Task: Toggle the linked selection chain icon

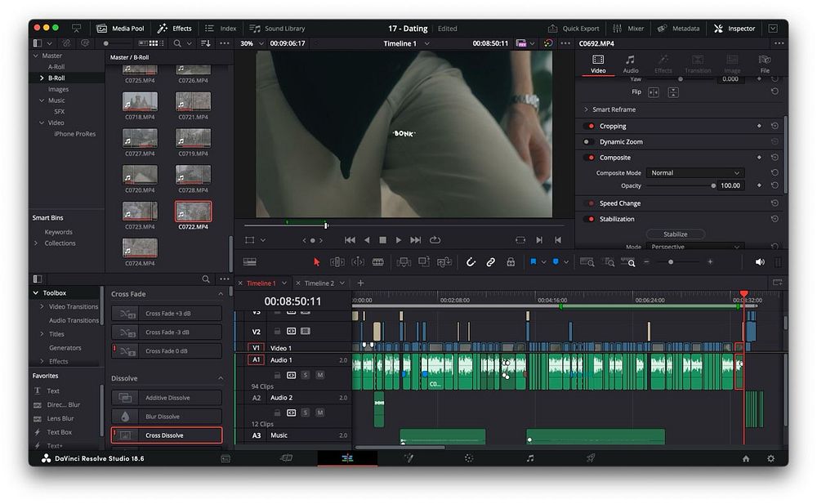Action: click(x=490, y=262)
